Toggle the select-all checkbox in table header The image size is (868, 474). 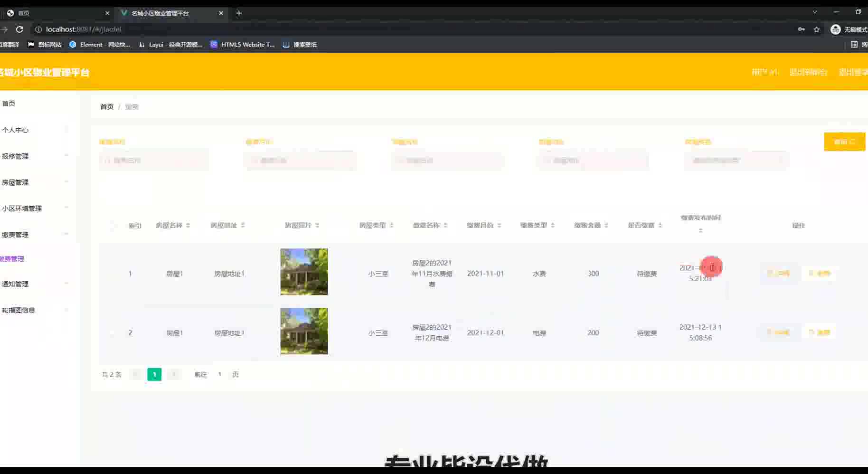coord(113,226)
